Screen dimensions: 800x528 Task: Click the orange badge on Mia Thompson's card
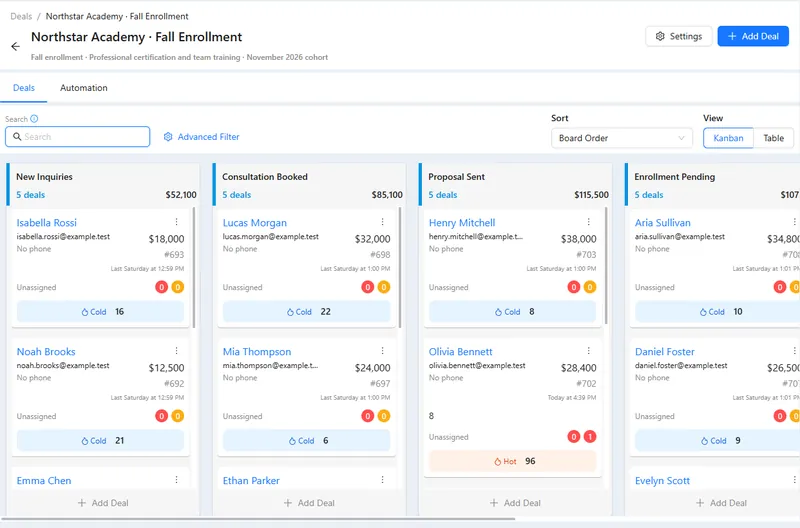(384, 416)
